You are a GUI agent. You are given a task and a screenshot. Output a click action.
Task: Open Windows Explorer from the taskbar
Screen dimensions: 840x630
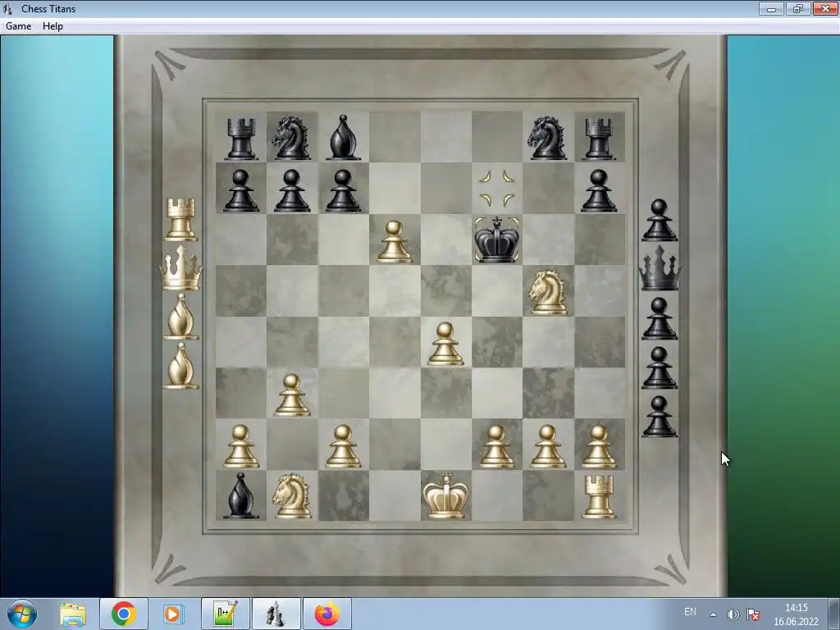pos(72,614)
